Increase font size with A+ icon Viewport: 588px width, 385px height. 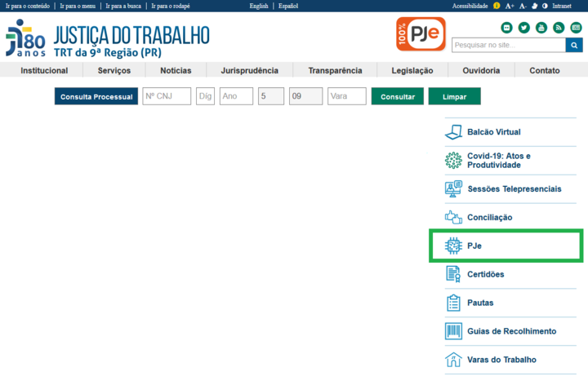(510, 6)
